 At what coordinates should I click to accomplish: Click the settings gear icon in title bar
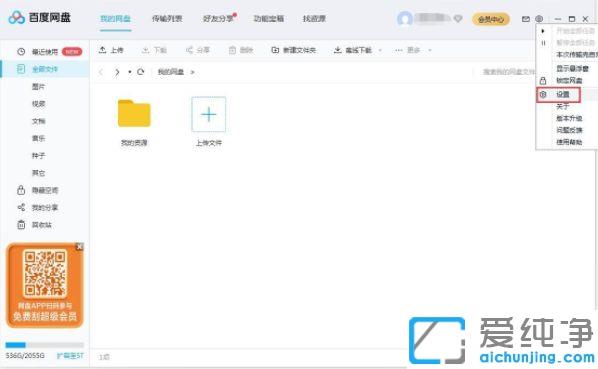pos(539,19)
